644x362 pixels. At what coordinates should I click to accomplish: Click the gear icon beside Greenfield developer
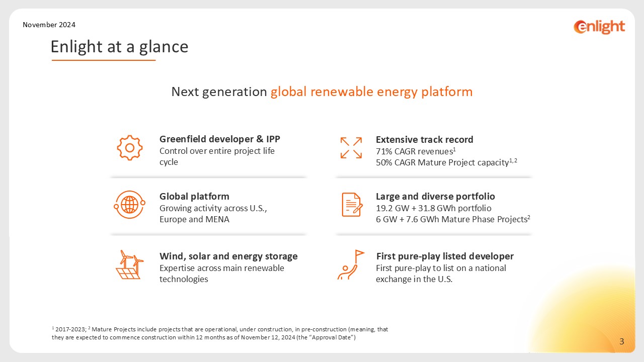click(x=129, y=148)
